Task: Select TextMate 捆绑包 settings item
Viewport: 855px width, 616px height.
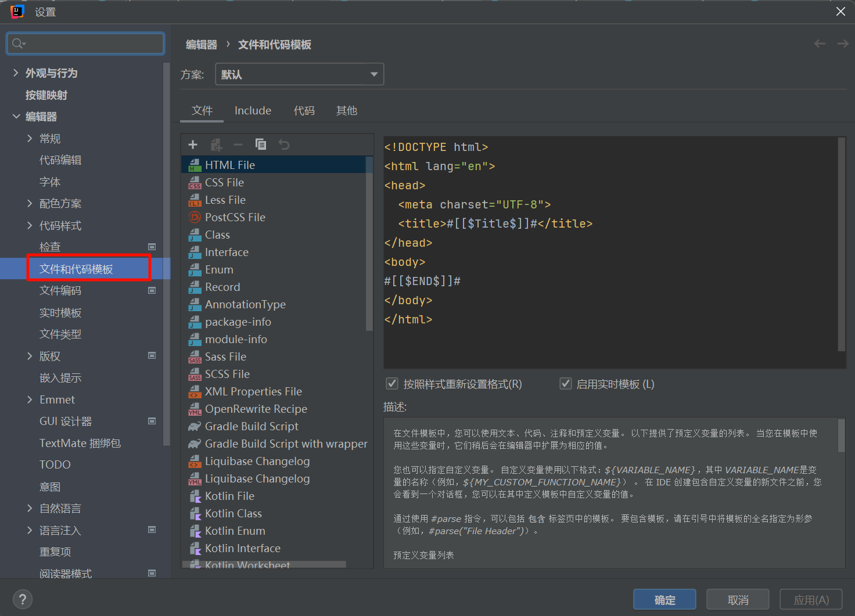Action: pyautogui.click(x=80, y=443)
